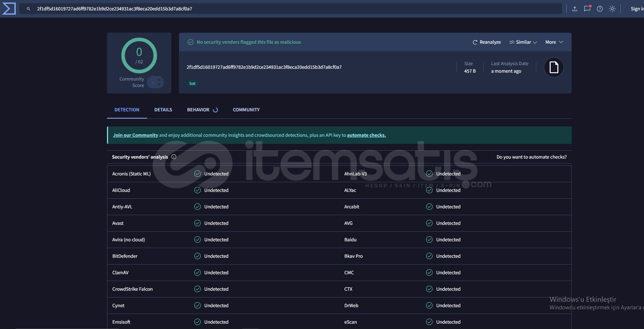This screenshot has width=644, height=329.
Task: Click the a moment ago analysis date
Action: pyautogui.click(x=506, y=71)
